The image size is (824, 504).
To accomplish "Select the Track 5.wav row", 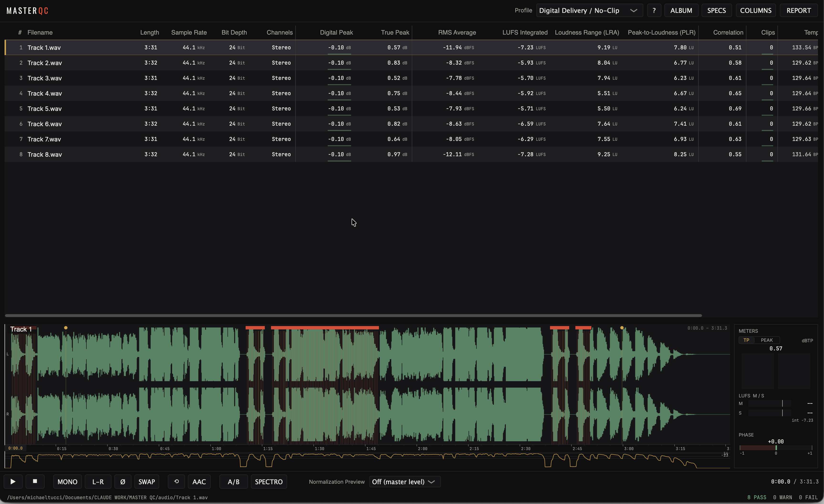I will tap(411, 109).
